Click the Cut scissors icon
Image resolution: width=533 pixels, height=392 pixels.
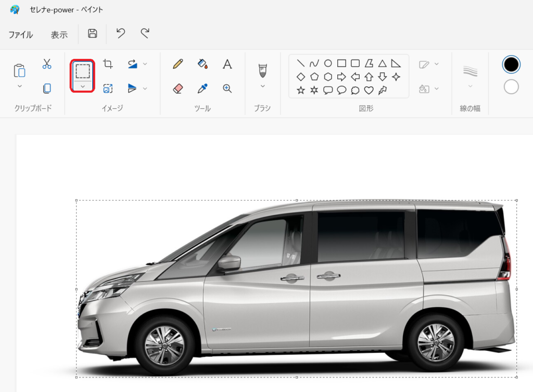click(x=47, y=64)
